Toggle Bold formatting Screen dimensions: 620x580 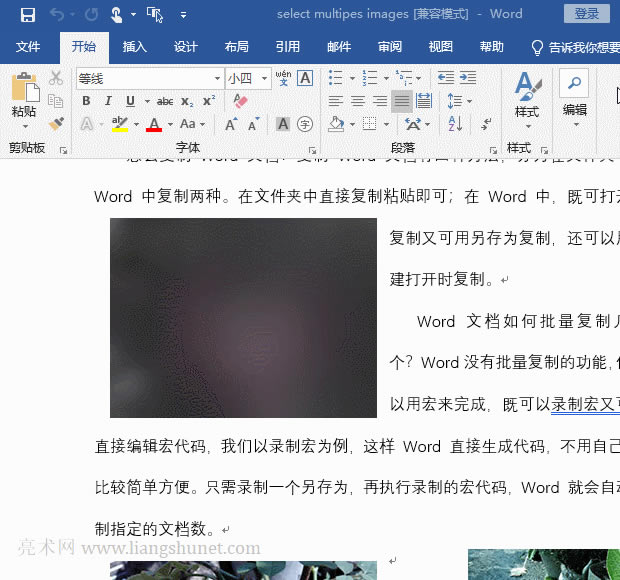[86, 101]
